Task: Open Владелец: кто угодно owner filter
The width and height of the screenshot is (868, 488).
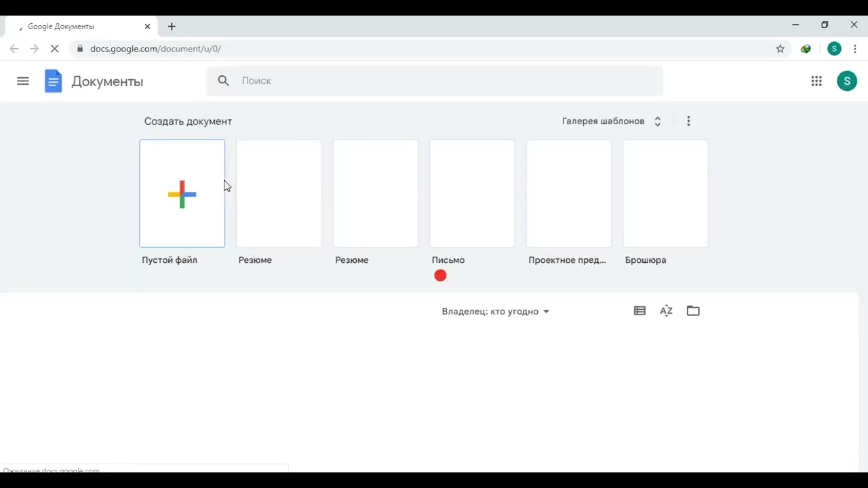Action: (x=496, y=312)
